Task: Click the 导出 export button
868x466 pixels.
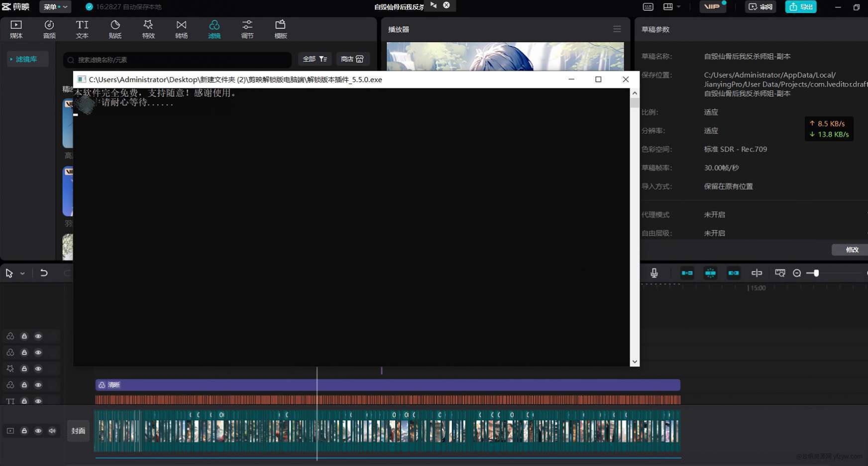Action: tap(801, 7)
